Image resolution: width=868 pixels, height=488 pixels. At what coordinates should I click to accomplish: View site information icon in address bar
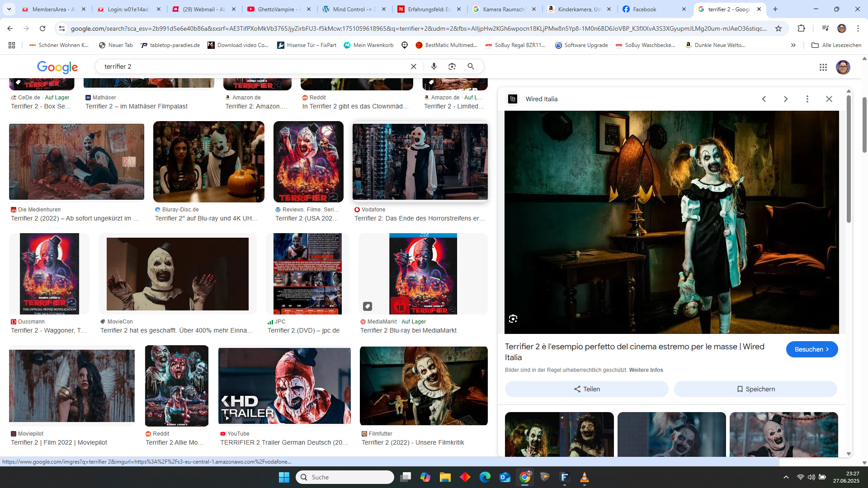pos(62,28)
